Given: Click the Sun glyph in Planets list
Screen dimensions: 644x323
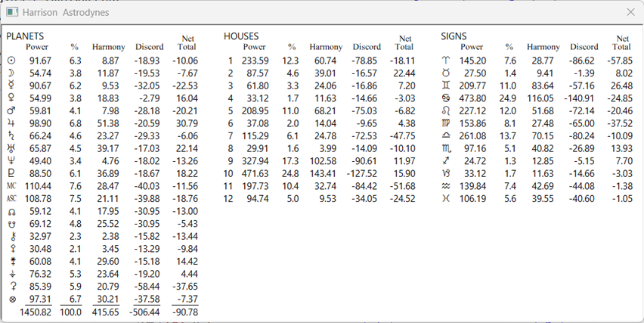Looking at the screenshot, I should click(11, 61).
